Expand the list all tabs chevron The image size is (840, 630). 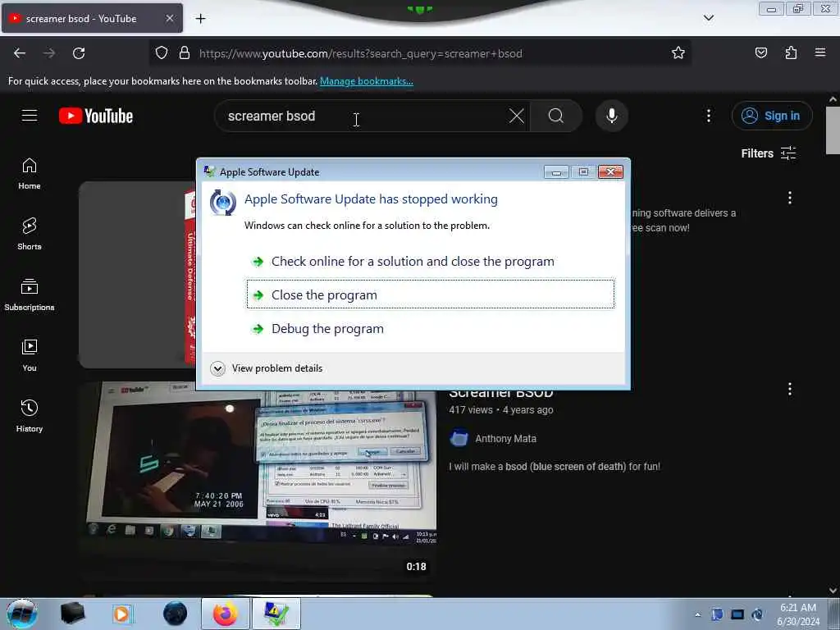[708, 18]
